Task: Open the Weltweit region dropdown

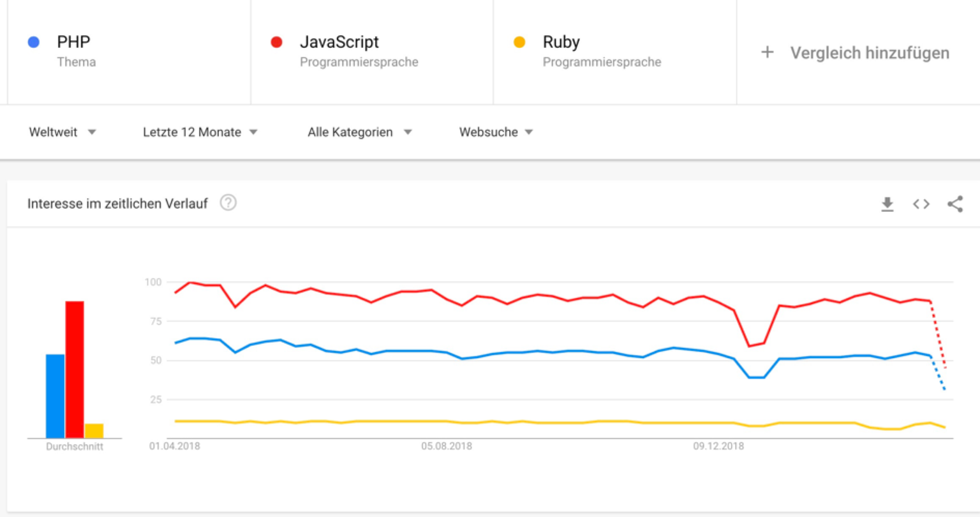Action: click(x=62, y=132)
